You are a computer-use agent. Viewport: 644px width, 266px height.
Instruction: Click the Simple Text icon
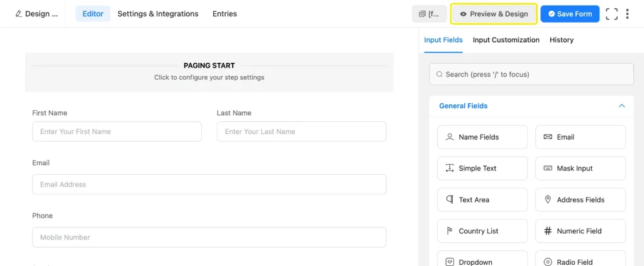coord(450,169)
